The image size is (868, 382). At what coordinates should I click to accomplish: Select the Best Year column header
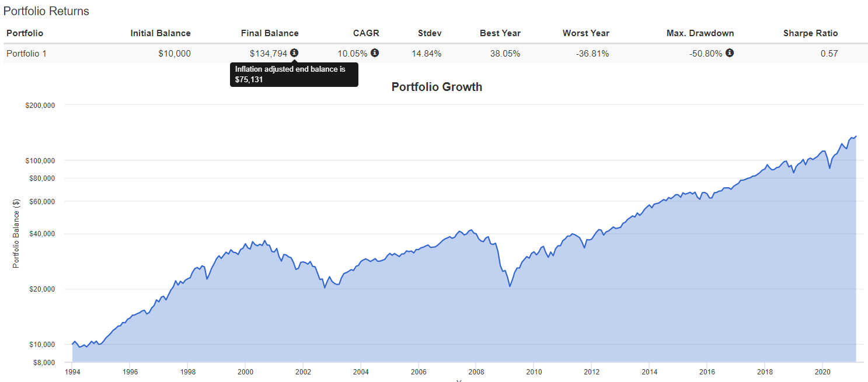[500, 33]
